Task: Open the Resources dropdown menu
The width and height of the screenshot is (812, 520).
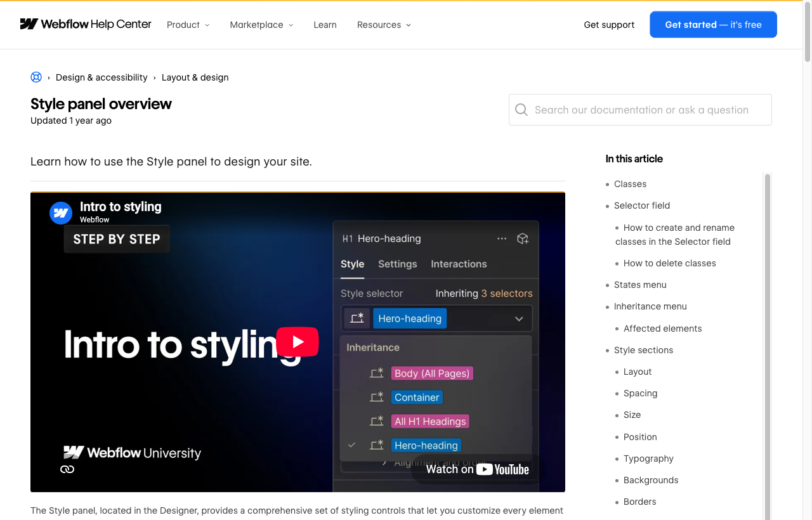Action: coord(384,25)
